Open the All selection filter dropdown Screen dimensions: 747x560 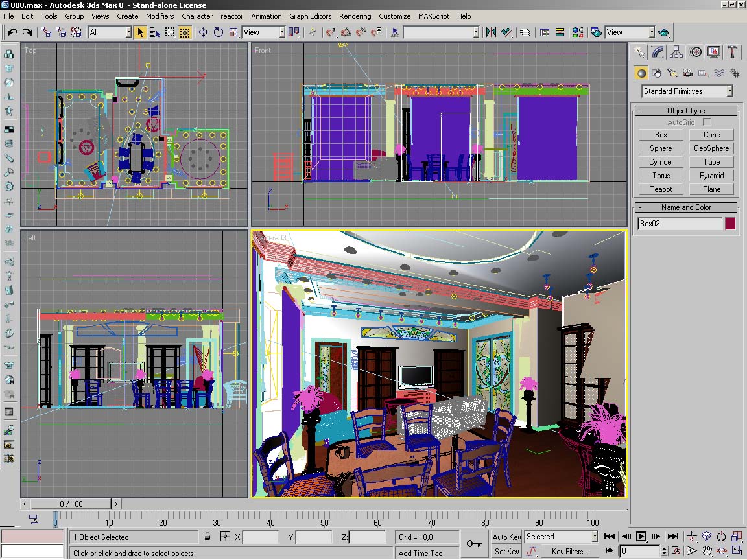(x=110, y=32)
